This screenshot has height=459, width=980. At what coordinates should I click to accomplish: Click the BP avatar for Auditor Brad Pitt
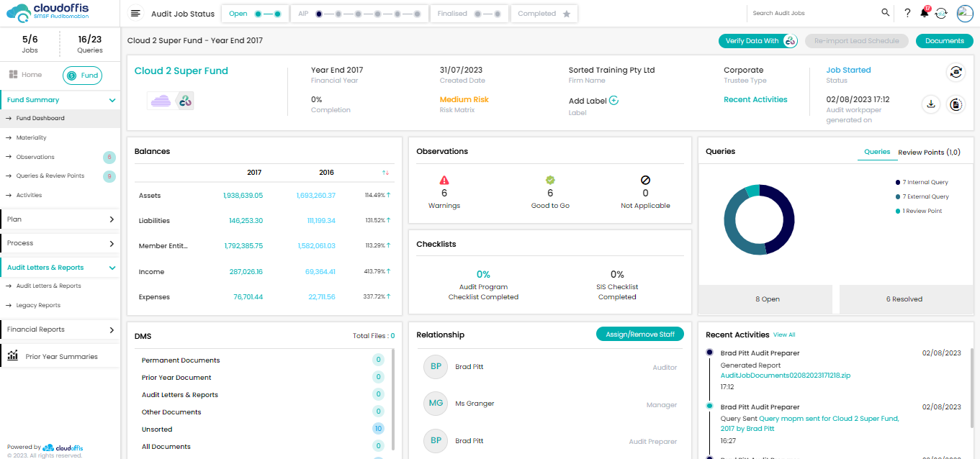click(x=436, y=367)
